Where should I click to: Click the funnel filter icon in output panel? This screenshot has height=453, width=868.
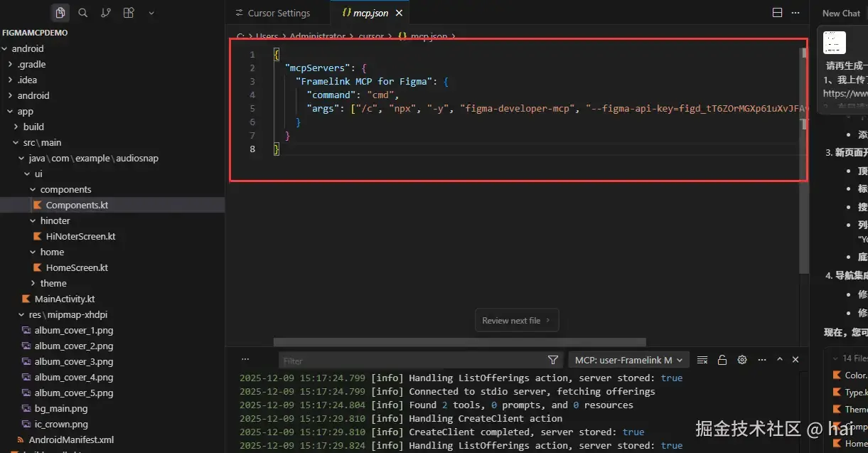pos(553,360)
